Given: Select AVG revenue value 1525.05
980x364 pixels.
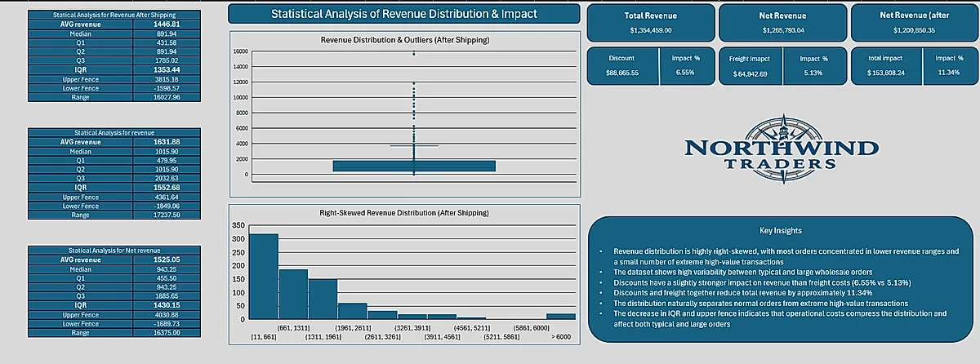Looking at the screenshot, I should 166,260.
